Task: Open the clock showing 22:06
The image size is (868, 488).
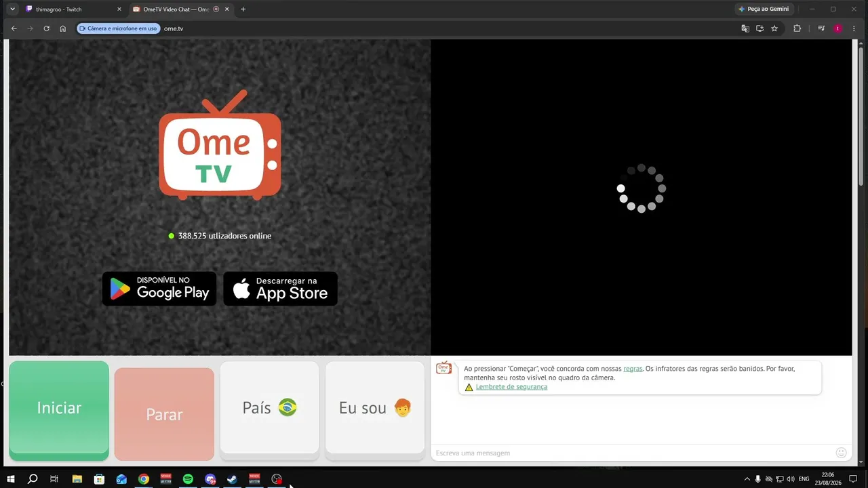Action: pyautogui.click(x=827, y=479)
